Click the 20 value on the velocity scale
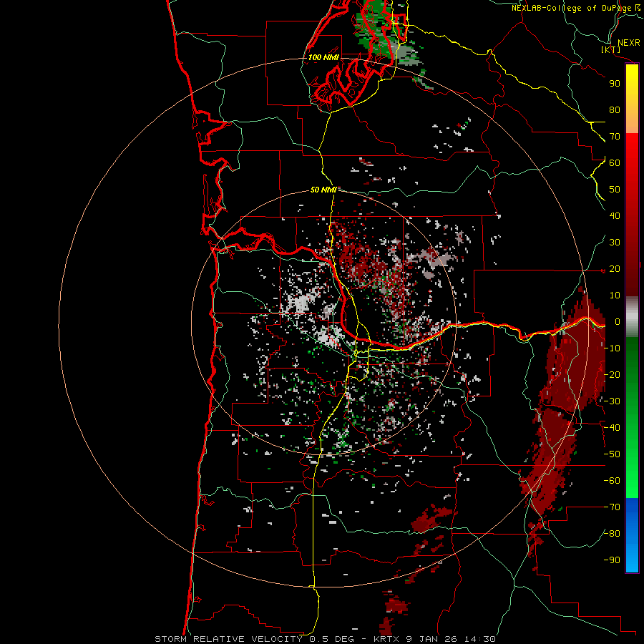This screenshot has height=644, width=644. [615, 269]
